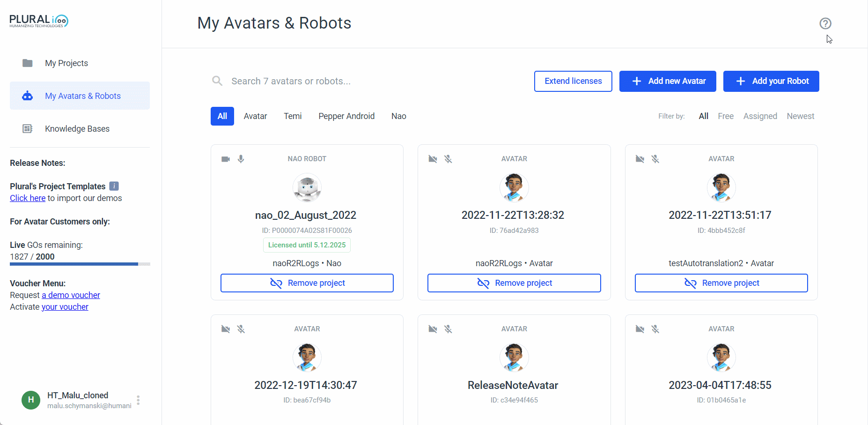Image resolution: width=868 pixels, height=425 pixels.
Task: Click the ID: 76ad42a983 text
Action: coord(514,231)
